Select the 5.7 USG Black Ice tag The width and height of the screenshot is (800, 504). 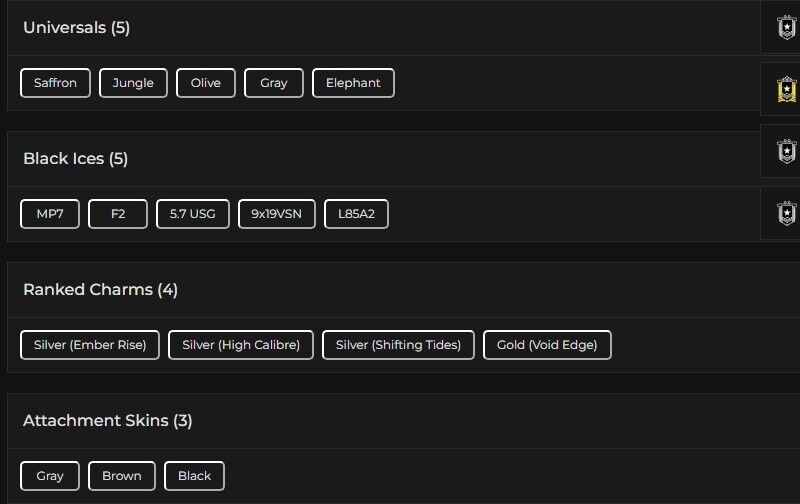(x=193, y=214)
